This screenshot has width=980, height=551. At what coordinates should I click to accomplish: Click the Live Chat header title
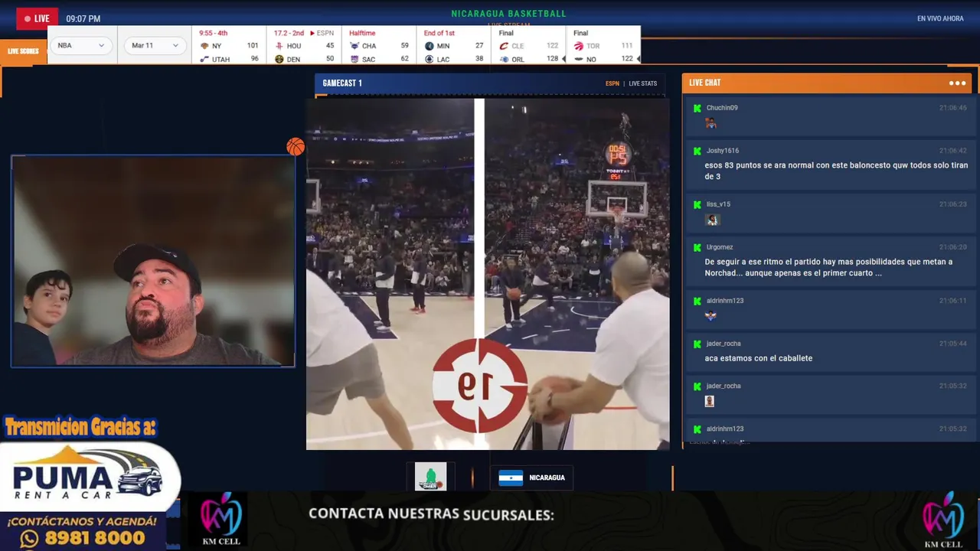(704, 83)
